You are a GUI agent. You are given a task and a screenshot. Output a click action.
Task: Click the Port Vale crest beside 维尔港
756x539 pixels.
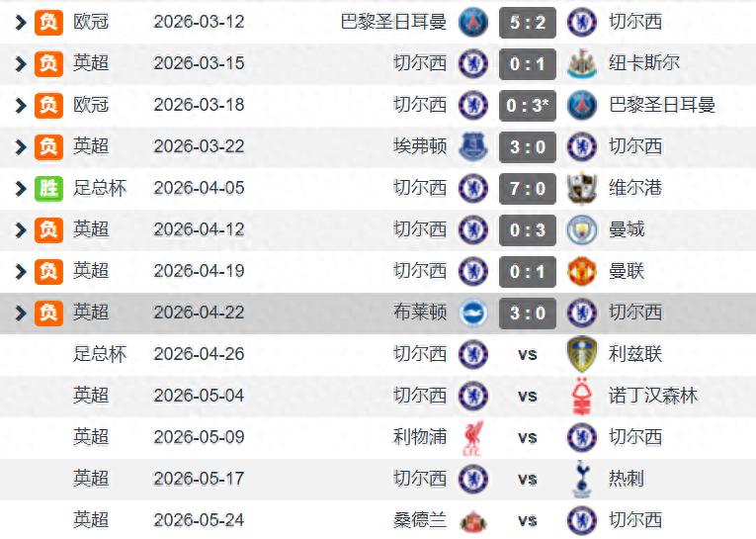(582, 187)
